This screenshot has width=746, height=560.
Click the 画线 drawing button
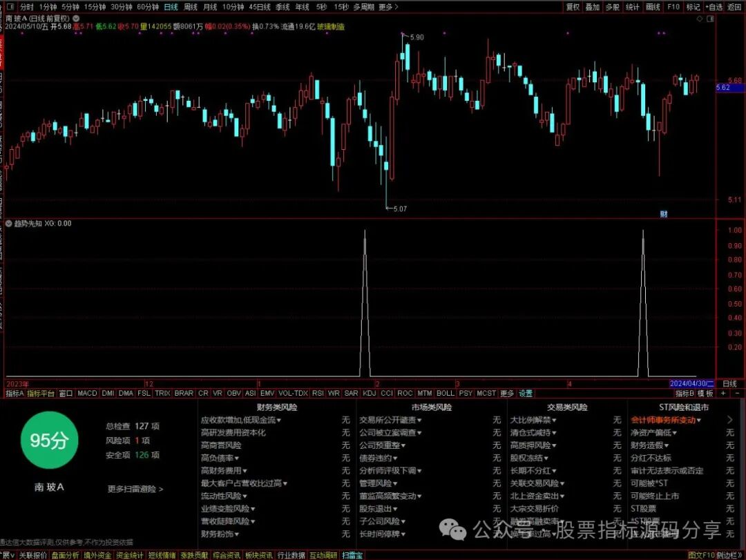pyautogui.click(x=653, y=7)
